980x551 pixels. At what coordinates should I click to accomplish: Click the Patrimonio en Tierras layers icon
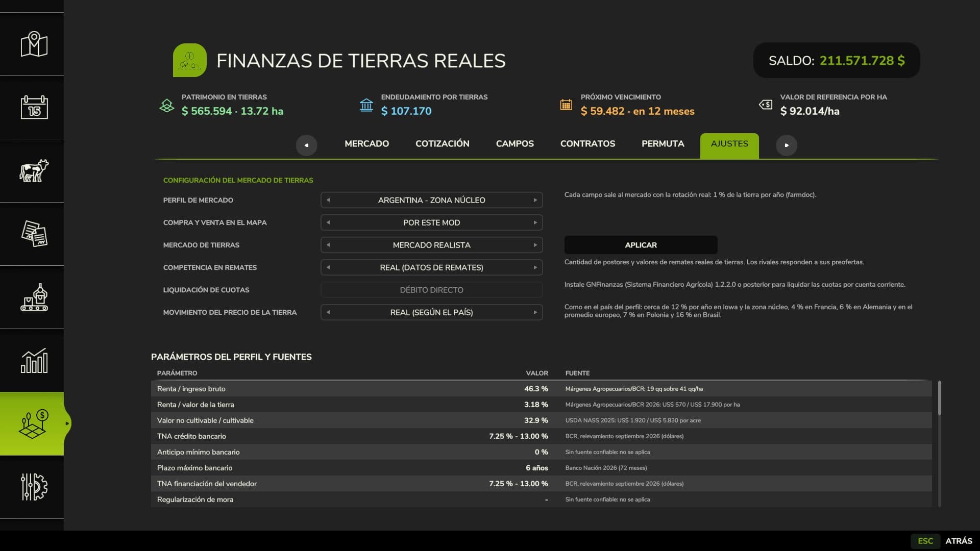(x=167, y=106)
